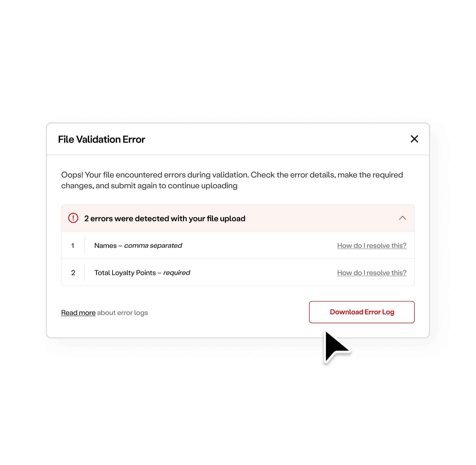Viewport: 476px width, 465px height.
Task: Collapse the error list using the chevron
Action: click(402, 218)
